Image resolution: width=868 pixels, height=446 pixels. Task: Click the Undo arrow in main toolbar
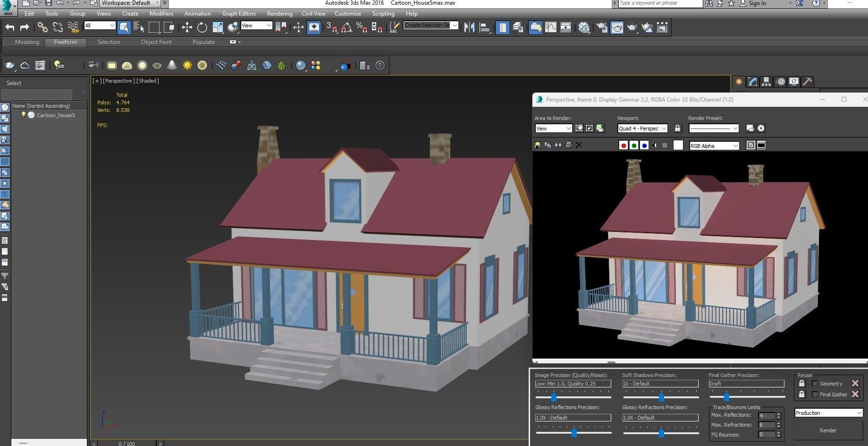[x=9, y=27]
